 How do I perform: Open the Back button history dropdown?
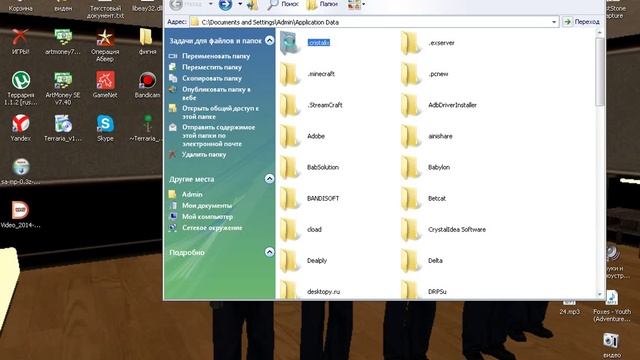click(x=211, y=4)
